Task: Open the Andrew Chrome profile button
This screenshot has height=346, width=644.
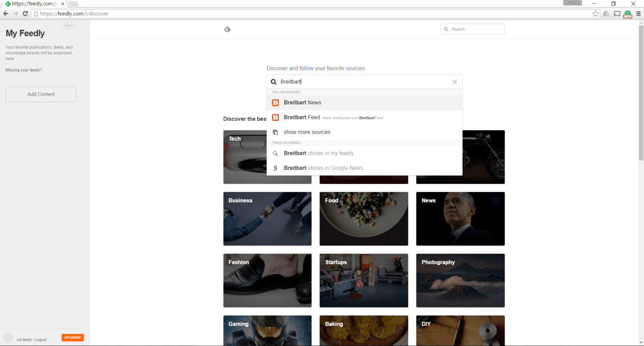Action: point(573,3)
